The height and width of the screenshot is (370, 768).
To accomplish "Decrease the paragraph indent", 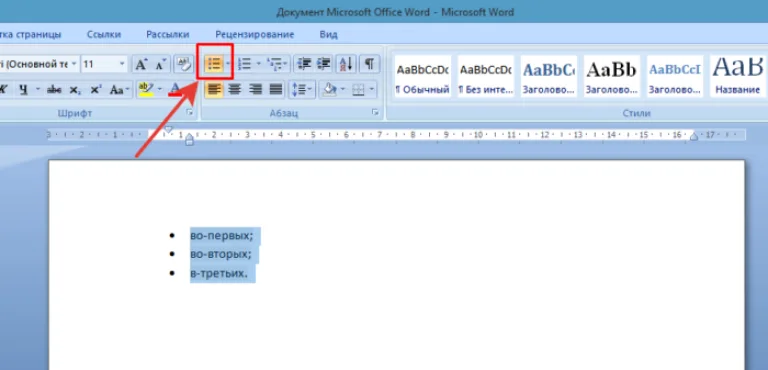I will 305,64.
